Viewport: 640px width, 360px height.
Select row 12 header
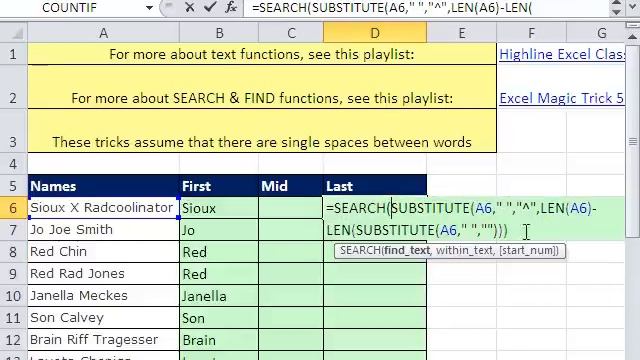13,340
